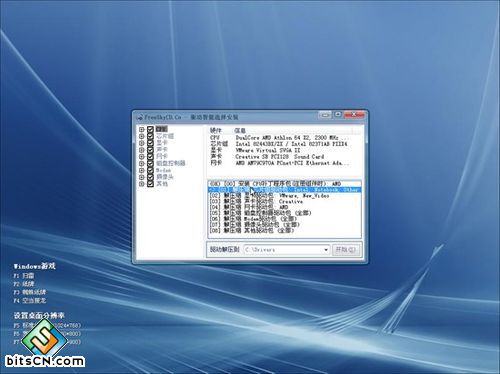Toggle the checkbox of the highlighted tree node

(x=150, y=129)
